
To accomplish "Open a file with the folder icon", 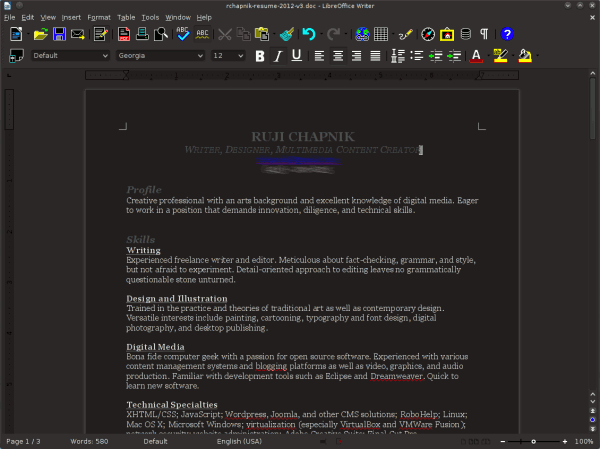I will click(x=40, y=34).
